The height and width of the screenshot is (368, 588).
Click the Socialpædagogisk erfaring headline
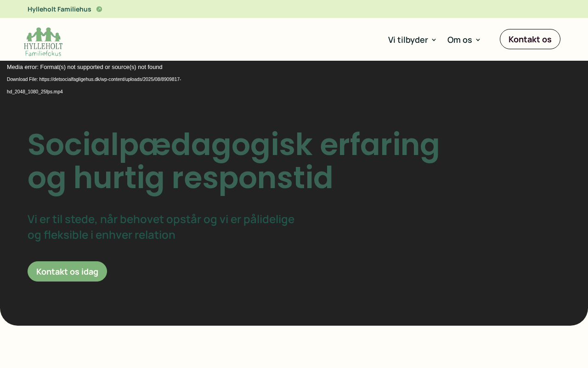(x=233, y=144)
